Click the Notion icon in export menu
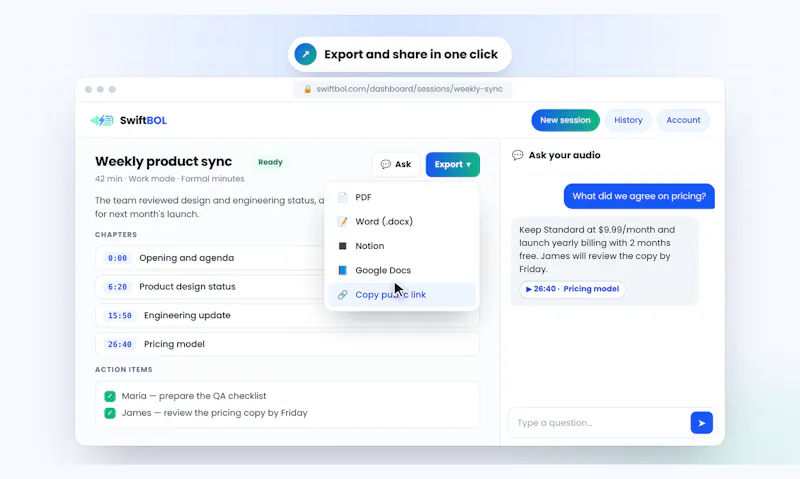Viewport: 800px width, 479px height. click(342, 246)
